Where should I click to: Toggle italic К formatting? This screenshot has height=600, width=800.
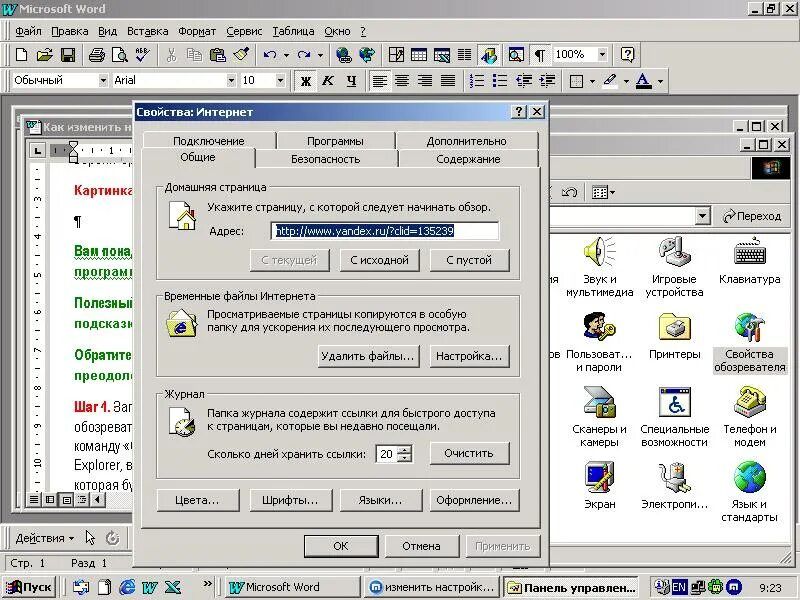pos(328,81)
